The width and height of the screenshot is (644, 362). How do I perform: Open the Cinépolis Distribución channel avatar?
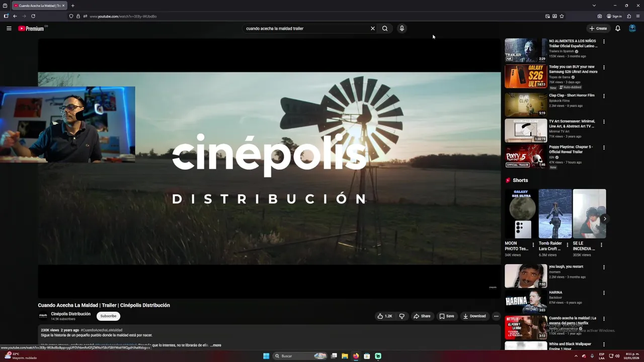(x=43, y=316)
